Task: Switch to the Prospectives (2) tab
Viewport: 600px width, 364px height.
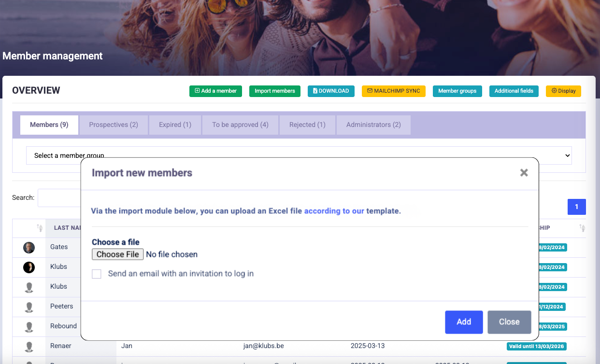Action: tap(114, 125)
